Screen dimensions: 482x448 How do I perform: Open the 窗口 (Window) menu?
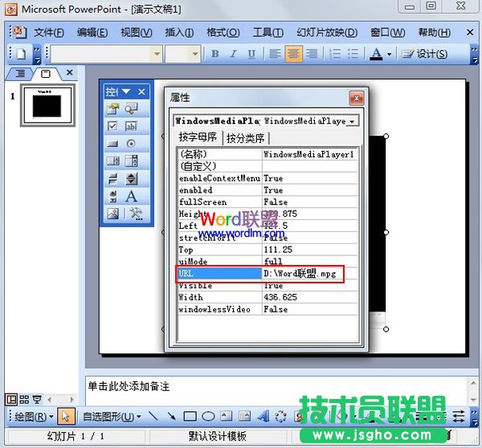coord(387,32)
